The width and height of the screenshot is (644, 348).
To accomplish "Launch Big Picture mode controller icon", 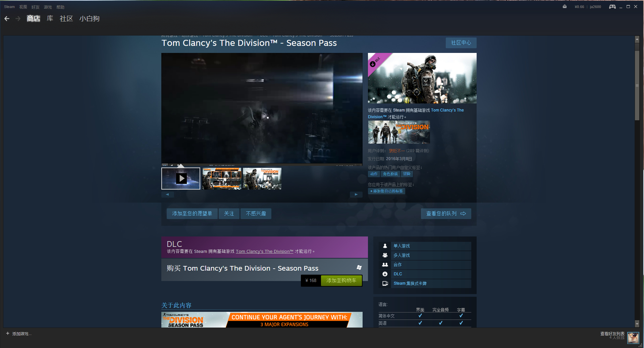I will pyautogui.click(x=612, y=7).
